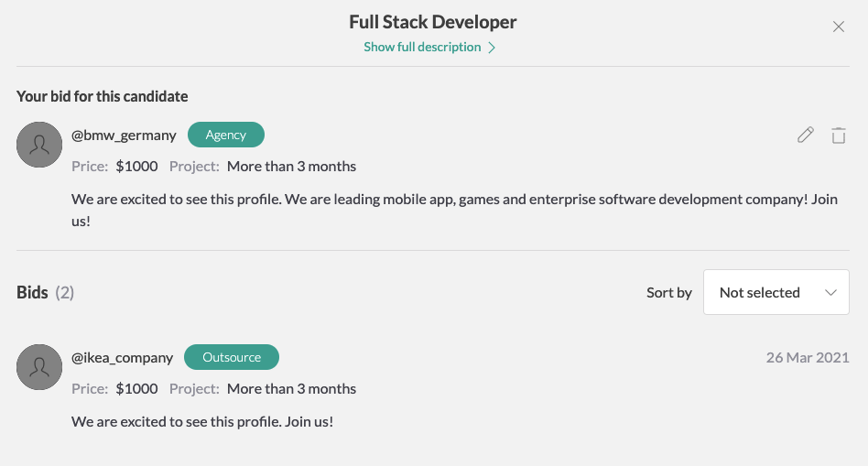Click More than 3 months on ikea_company bid
Viewport: 868px width, 466px height.
click(x=291, y=389)
